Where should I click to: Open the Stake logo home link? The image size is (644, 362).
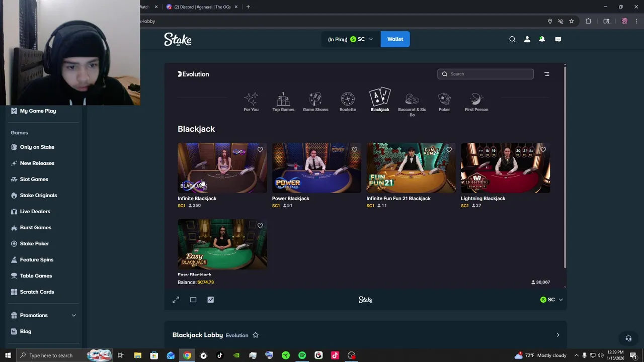[178, 39]
